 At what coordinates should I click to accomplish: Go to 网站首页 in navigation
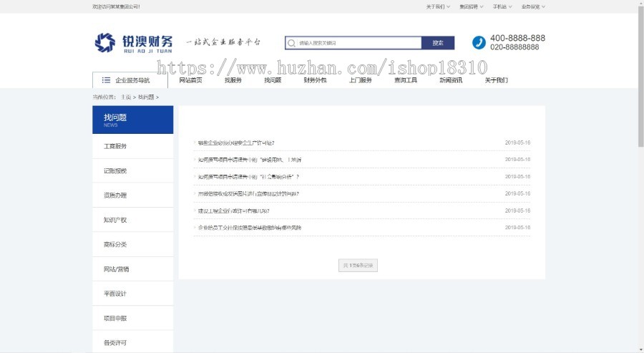point(190,80)
